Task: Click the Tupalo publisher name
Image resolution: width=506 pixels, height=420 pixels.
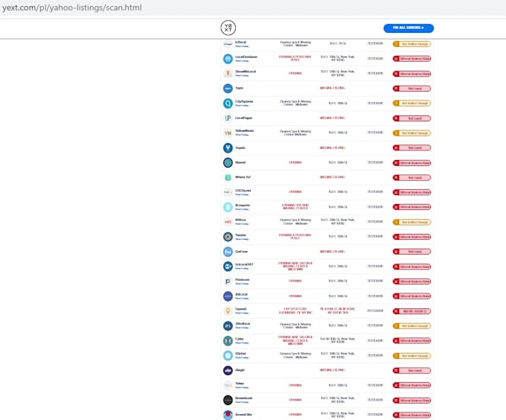Action: (240, 148)
